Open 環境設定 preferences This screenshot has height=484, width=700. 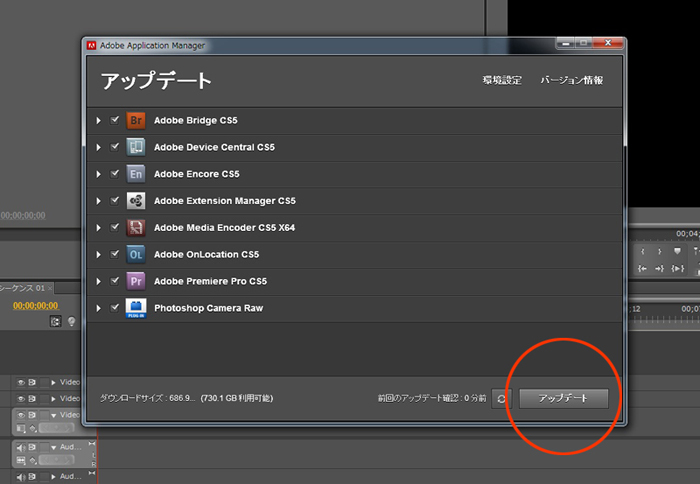[502, 80]
